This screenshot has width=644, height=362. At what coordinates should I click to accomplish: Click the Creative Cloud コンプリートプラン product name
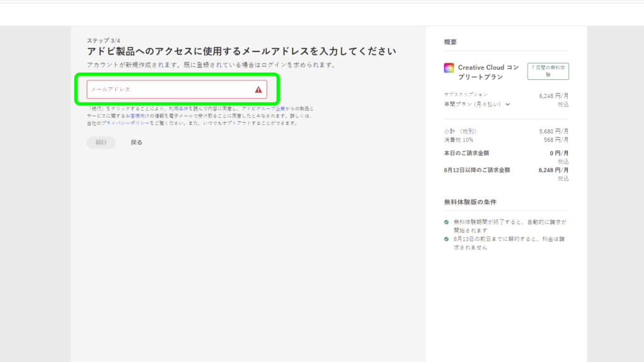tap(489, 72)
